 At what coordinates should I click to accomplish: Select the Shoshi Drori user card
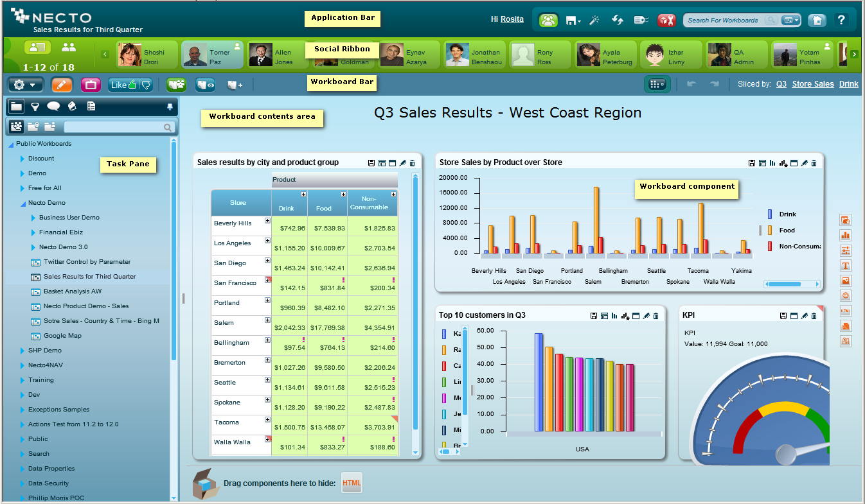click(x=147, y=55)
